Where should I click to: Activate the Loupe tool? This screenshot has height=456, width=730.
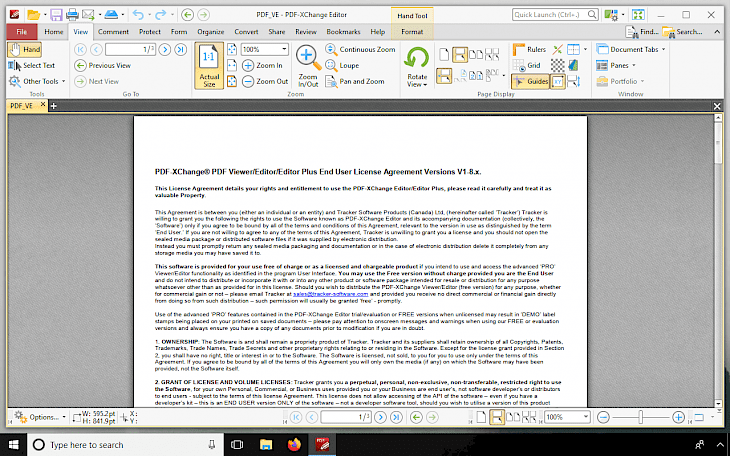click(343, 66)
